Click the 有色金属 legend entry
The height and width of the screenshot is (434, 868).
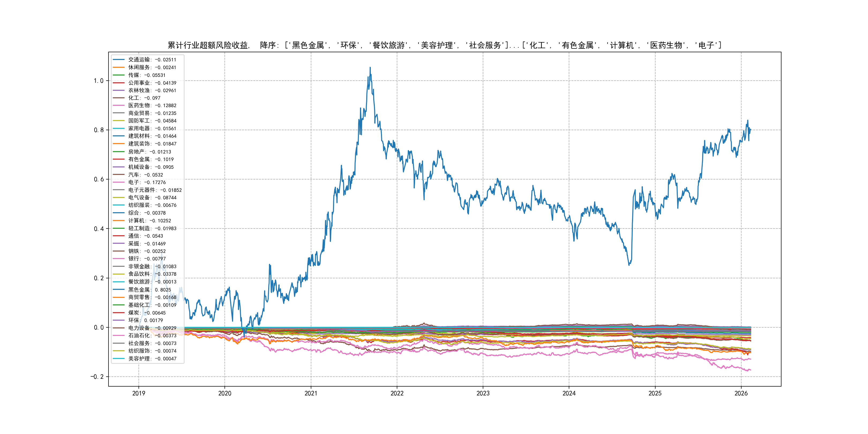point(151,159)
